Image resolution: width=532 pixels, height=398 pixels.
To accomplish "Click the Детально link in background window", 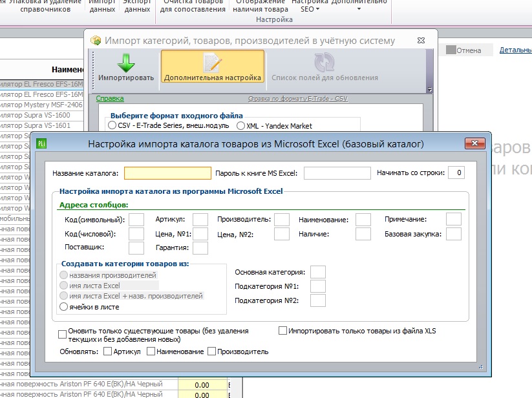I will click(x=515, y=50).
